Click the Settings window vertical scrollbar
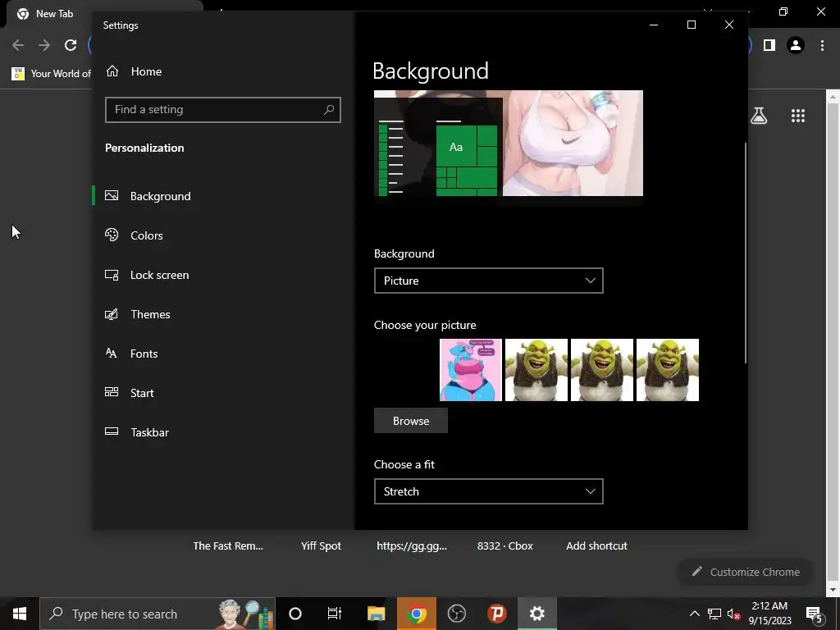The width and height of the screenshot is (840, 630). (745, 253)
